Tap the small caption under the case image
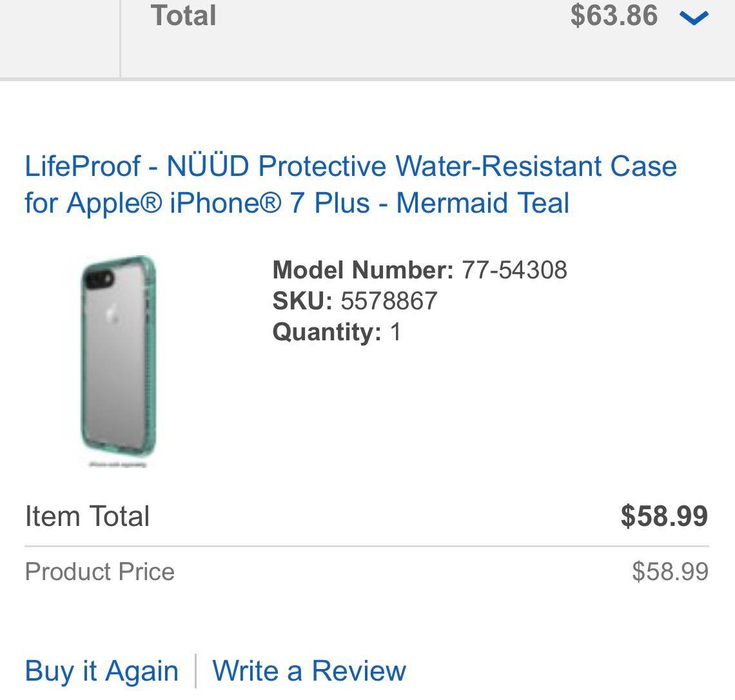This screenshot has height=700, width=735. pos(118,464)
